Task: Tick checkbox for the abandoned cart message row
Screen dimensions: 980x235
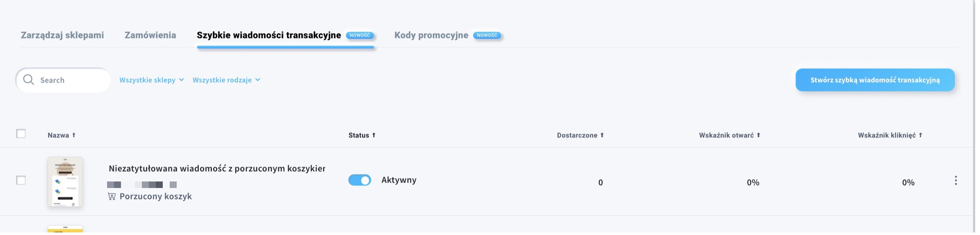Action: coord(21,181)
